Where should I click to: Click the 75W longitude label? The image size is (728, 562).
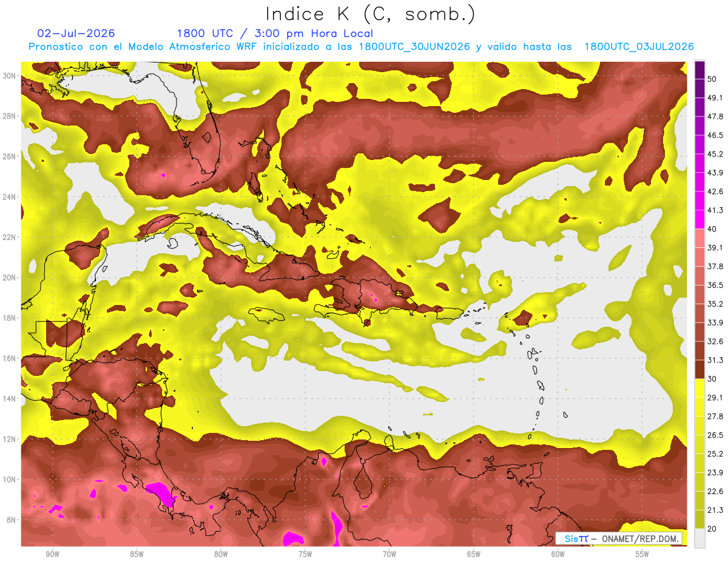click(305, 554)
